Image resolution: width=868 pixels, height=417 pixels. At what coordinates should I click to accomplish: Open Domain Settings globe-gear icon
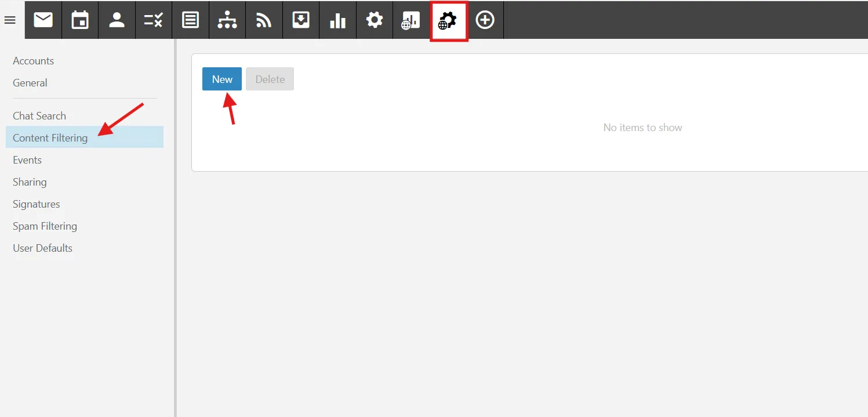coord(448,21)
